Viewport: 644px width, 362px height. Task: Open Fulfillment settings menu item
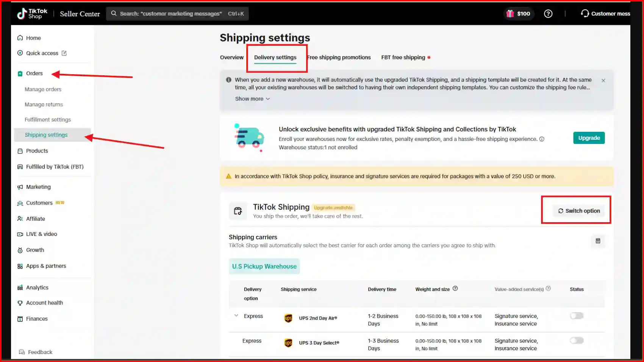tap(48, 120)
